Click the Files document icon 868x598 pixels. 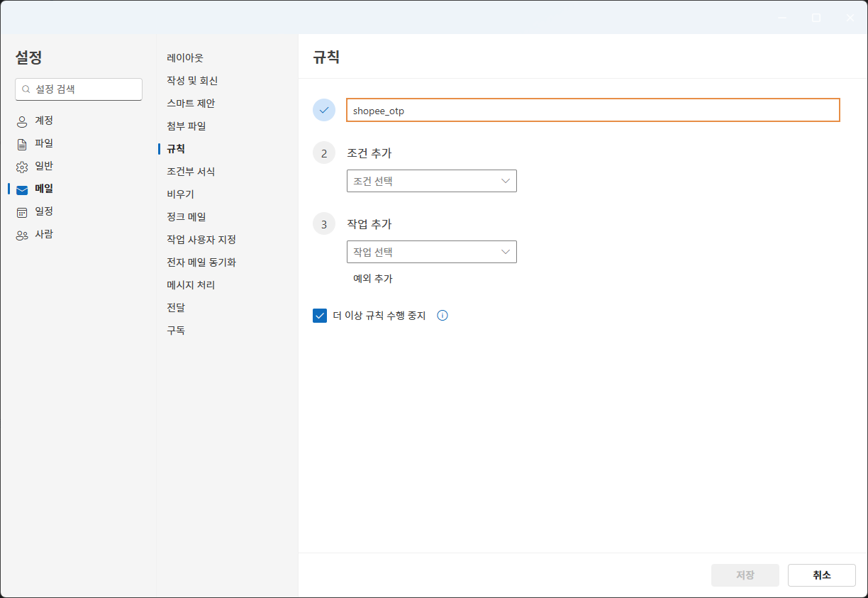tap(22, 144)
